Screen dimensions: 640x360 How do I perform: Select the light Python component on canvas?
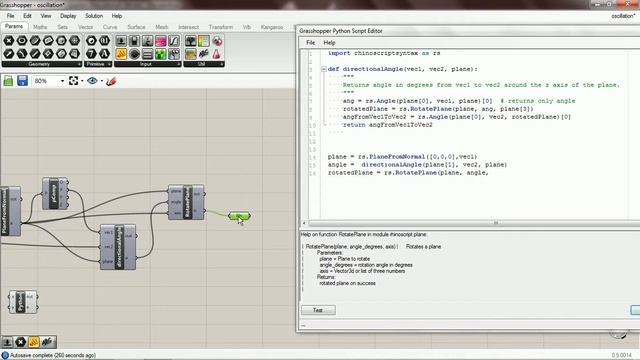(x=23, y=302)
